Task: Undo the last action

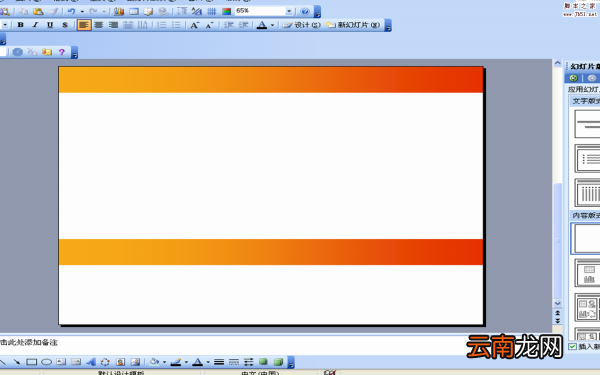Action: (x=71, y=11)
